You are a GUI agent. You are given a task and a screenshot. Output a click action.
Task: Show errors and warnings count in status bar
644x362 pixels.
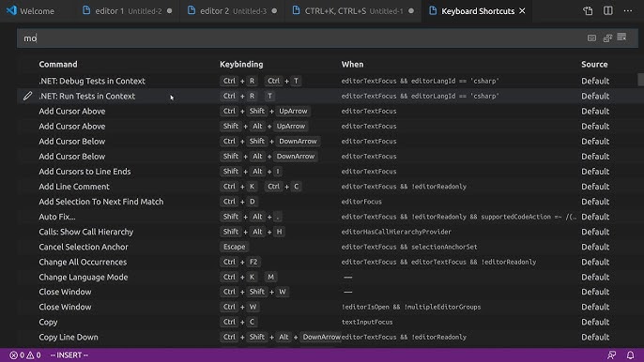coord(25,355)
